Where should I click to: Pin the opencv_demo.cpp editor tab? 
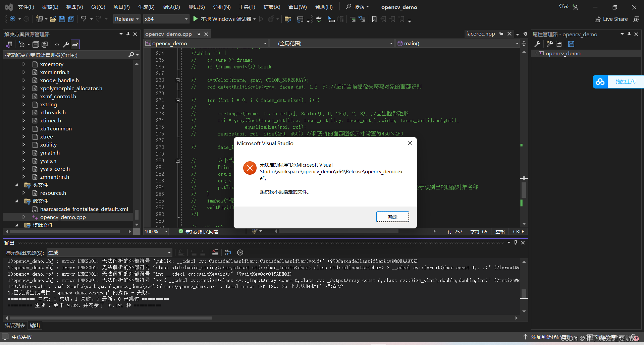(198, 34)
